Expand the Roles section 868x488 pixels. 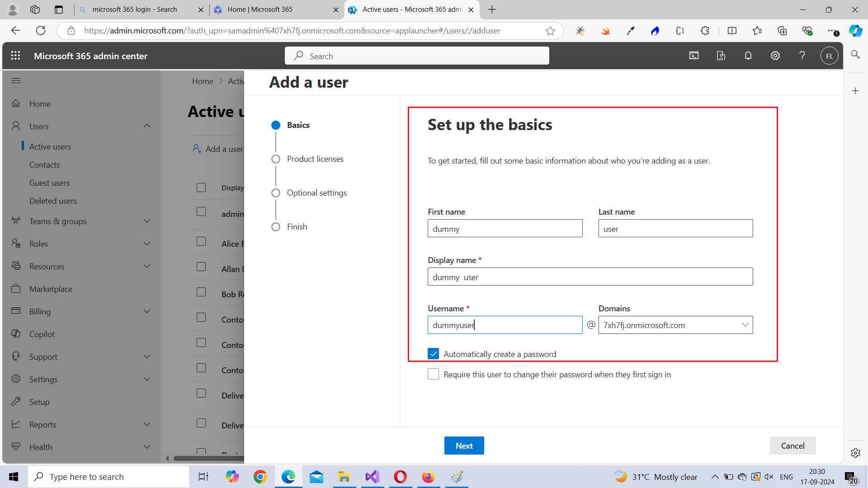147,244
